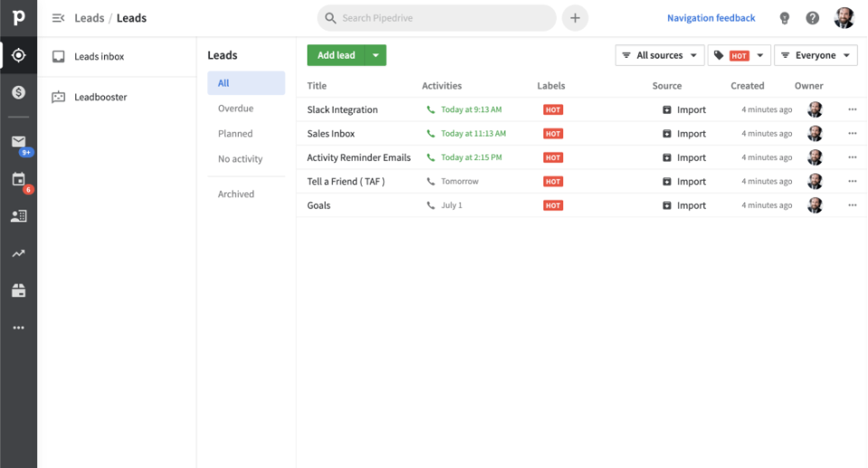
Task: Sort by the Created column header
Action: click(748, 86)
